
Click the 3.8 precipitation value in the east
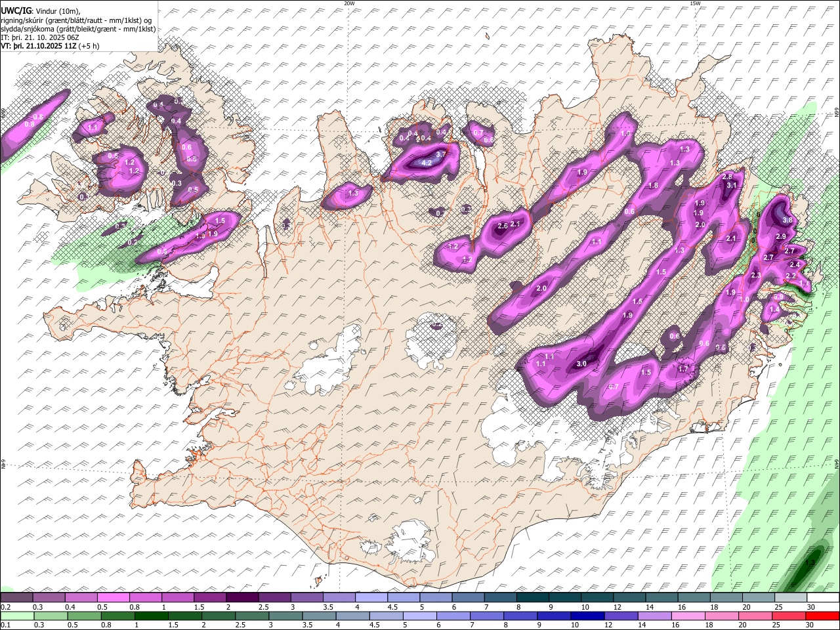788,220
